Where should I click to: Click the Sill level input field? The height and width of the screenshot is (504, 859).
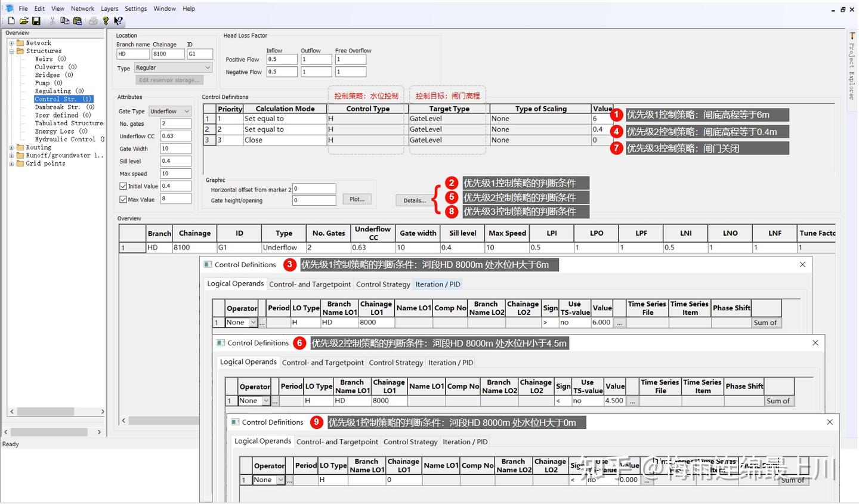[175, 161]
